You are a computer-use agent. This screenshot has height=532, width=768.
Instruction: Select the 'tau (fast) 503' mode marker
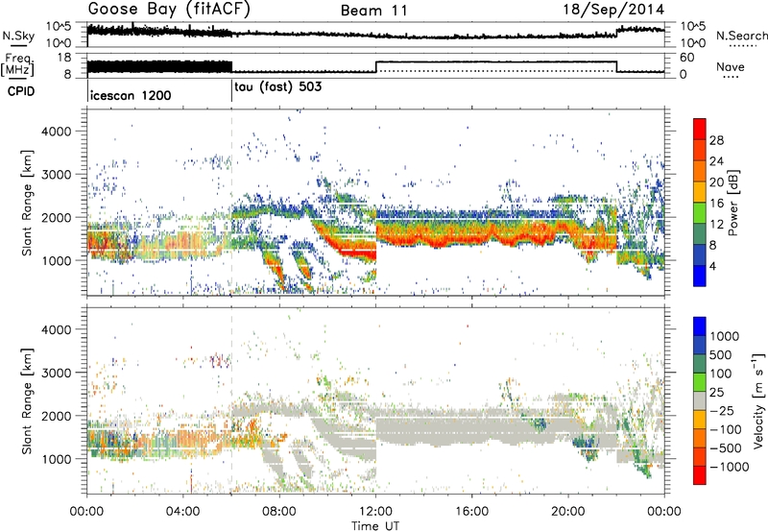point(278,87)
